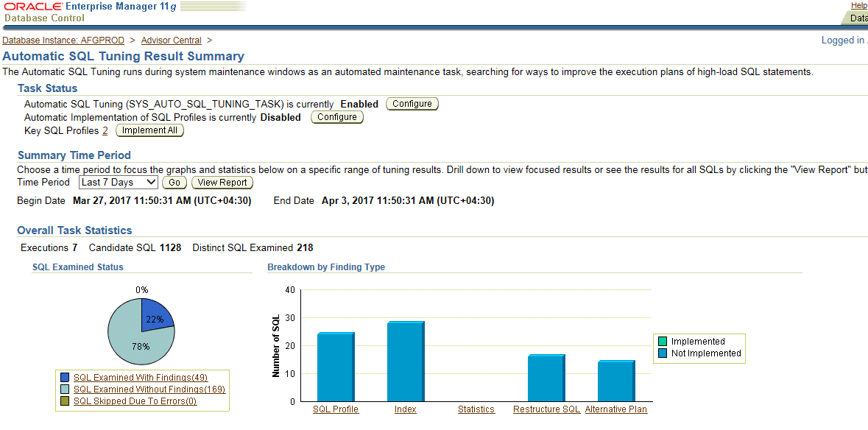Navigate to Advisor Central breadcrumb

click(172, 40)
